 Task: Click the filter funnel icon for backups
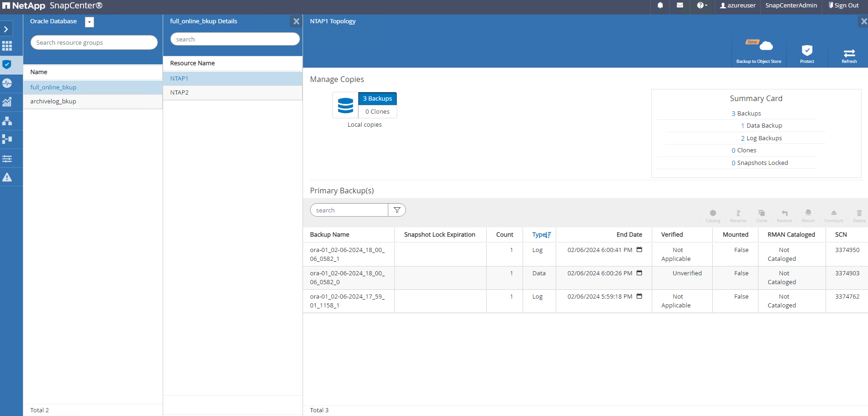[x=397, y=210]
